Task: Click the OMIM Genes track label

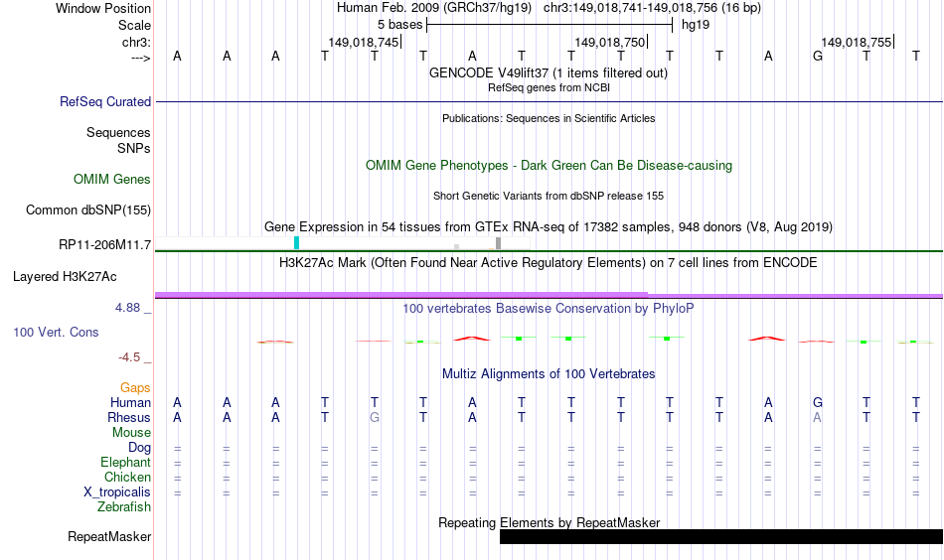Action: click(x=112, y=180)
